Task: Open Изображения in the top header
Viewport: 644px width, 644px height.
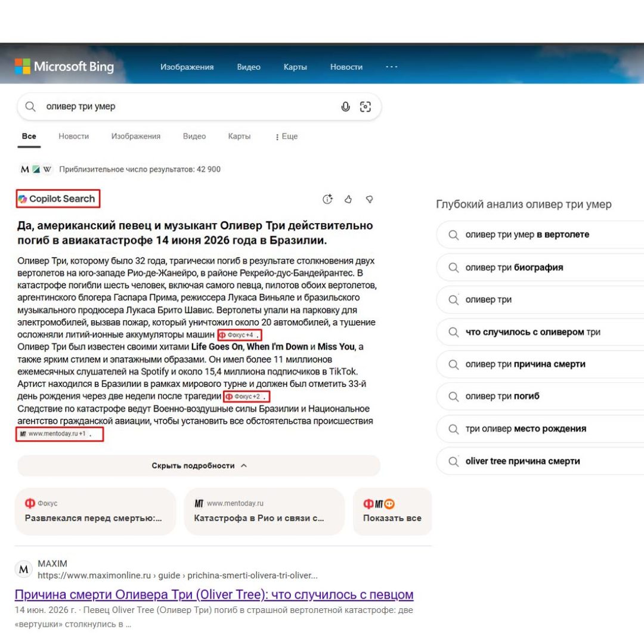Action: [x=187, y=67]
